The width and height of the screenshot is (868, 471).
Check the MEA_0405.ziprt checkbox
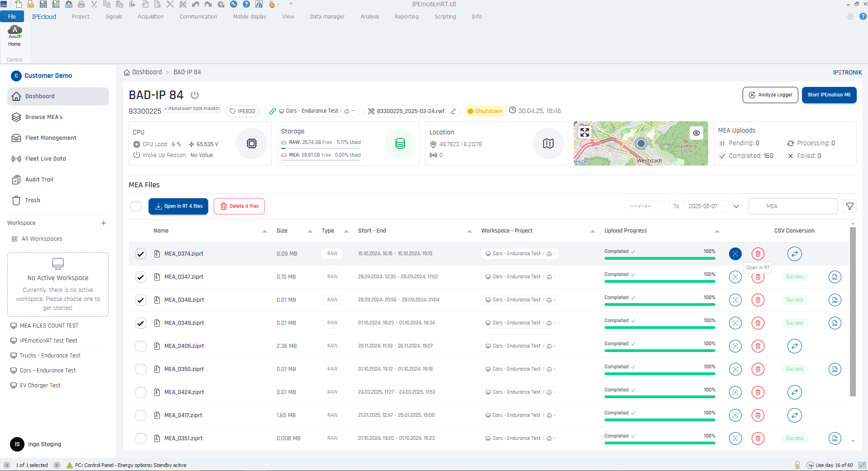pyautogui.click(x=141, y=346)
